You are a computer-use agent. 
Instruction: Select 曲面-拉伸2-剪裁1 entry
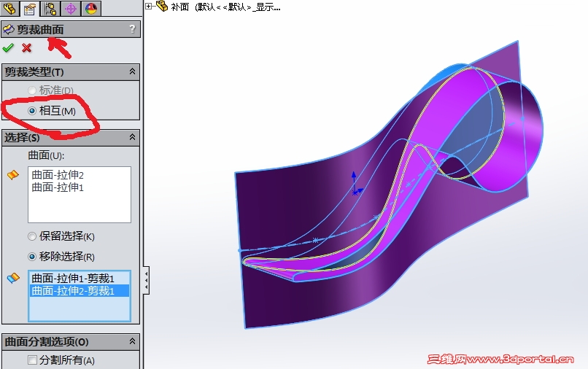(x=79, y=291)
